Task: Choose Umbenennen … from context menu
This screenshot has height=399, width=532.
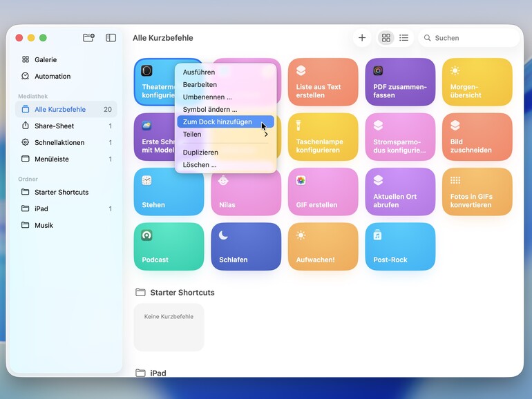Action: pyautogui.click(x=225, y=97)
